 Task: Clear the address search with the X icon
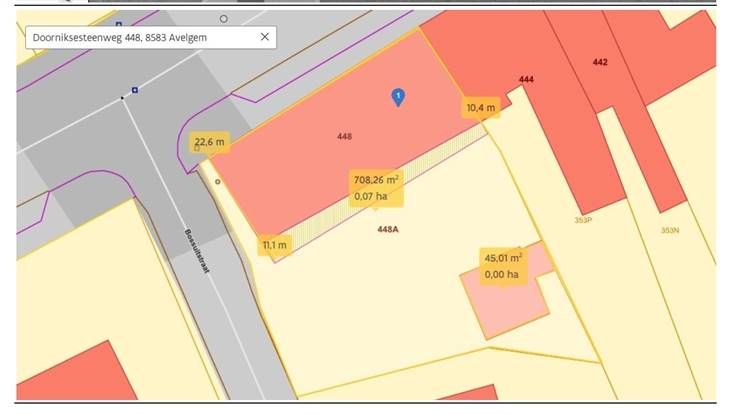tap(265, 37)
